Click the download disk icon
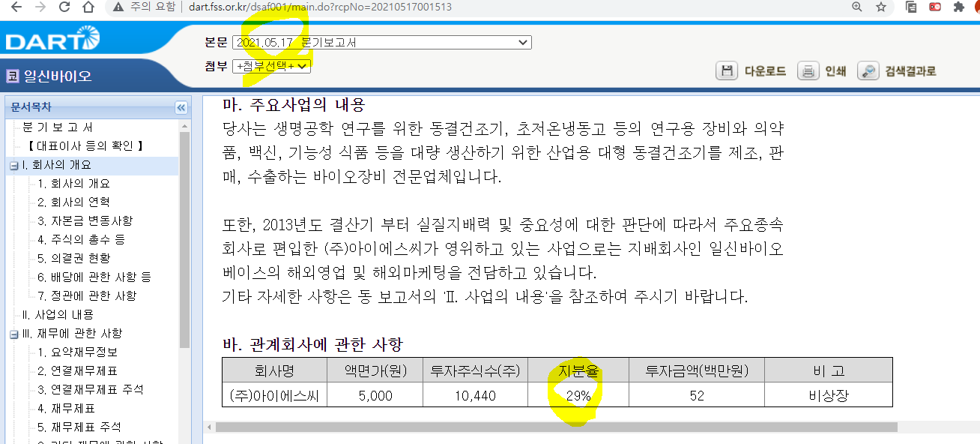 tap(727, 71)
